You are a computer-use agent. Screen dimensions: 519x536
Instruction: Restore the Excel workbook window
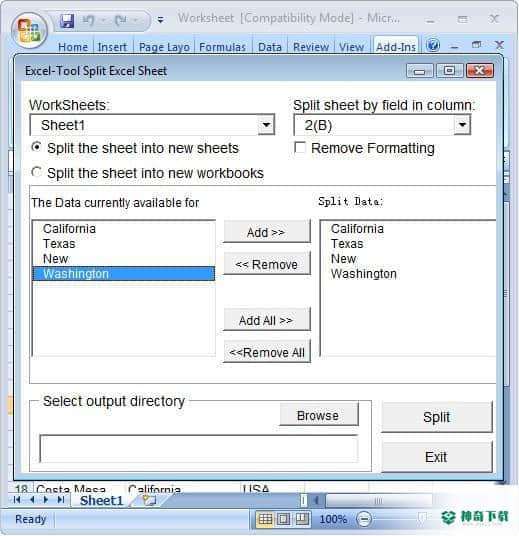point(476,45)
